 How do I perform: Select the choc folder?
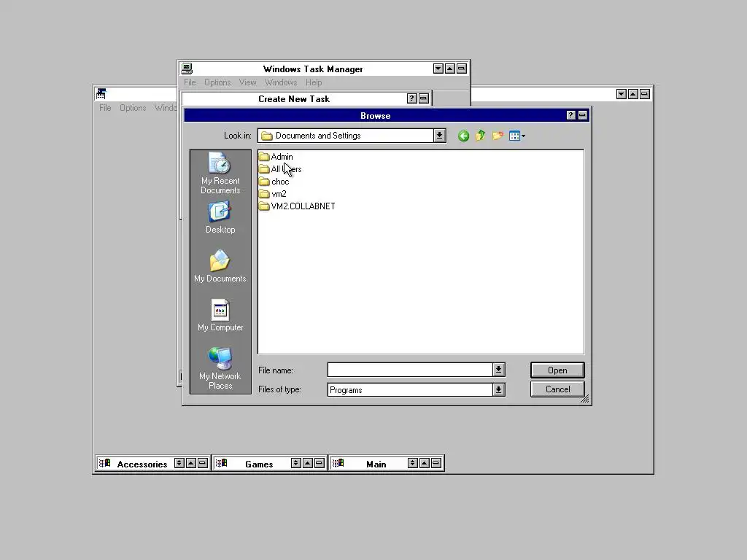point(274,182)
